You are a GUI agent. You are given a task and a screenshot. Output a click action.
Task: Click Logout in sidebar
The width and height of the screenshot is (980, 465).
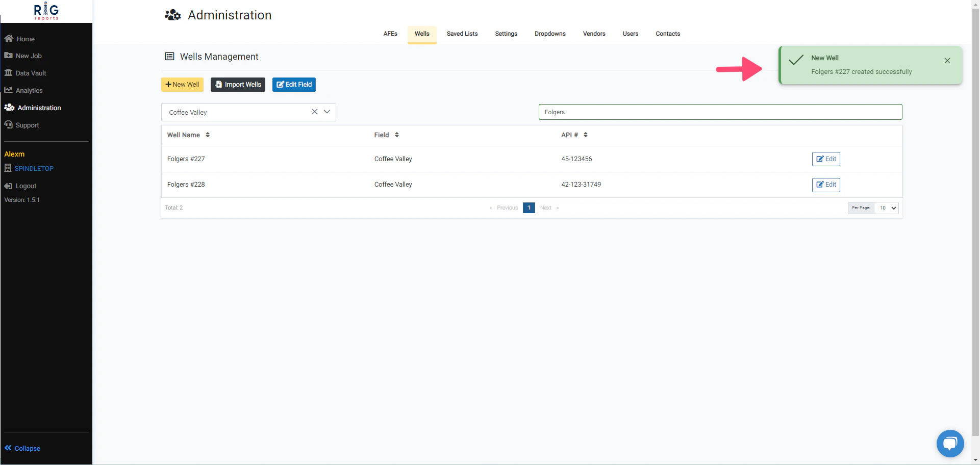coord(26,186)
